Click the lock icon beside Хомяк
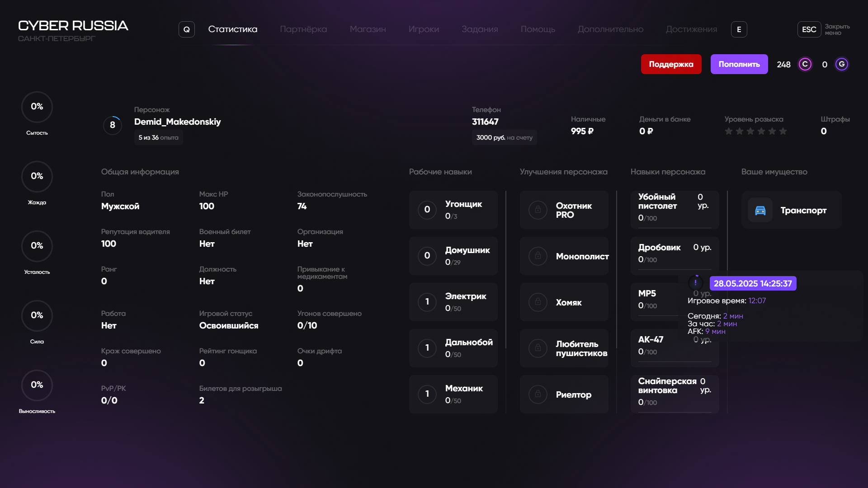The height and width of the screenshot is (488, 868). click(x=538, y=302)
